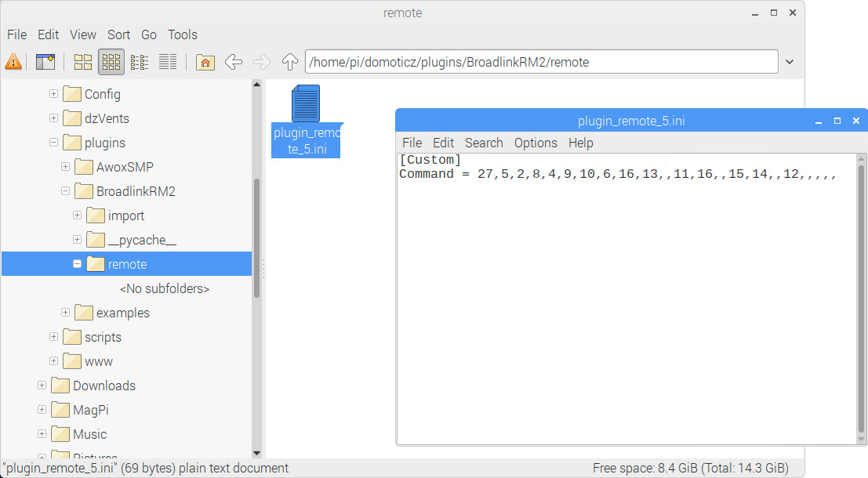Minimize the plugin_remote_5.ini editor window

[818, 121]
